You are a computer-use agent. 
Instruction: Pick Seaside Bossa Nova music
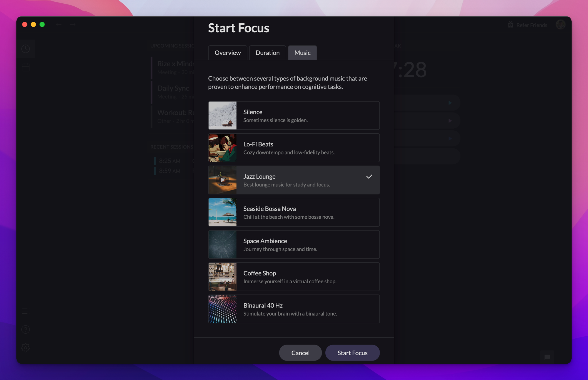294,212
